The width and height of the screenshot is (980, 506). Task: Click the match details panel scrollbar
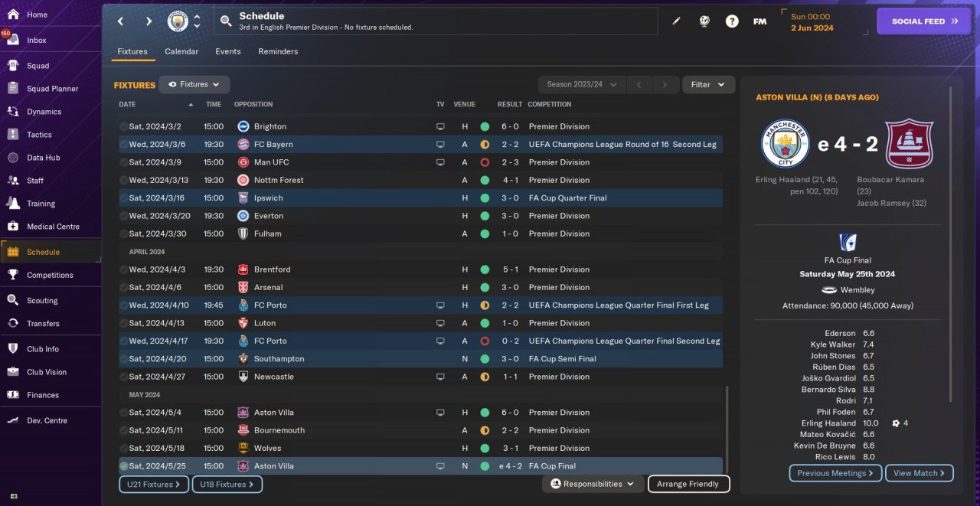click(951, 243)
